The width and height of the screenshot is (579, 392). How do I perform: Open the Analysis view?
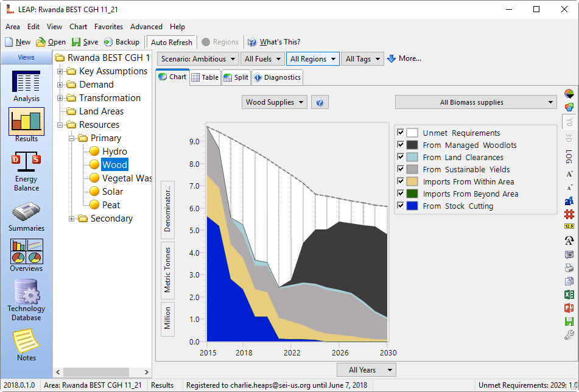coord(26,86)
